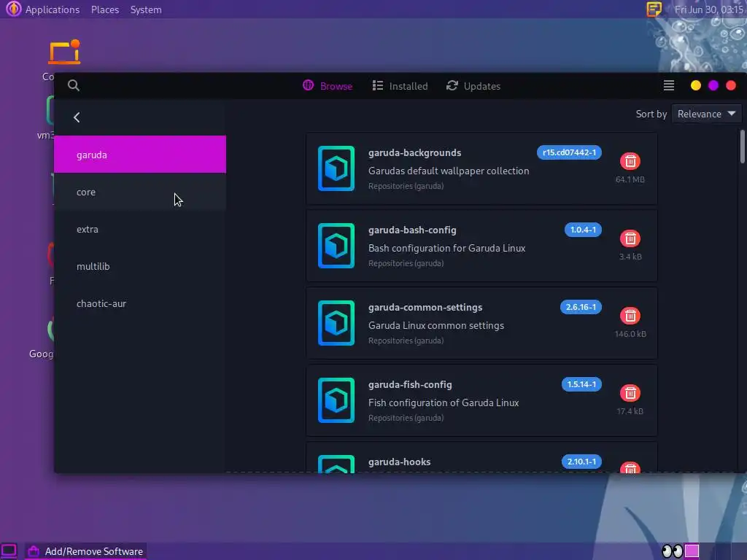Click the 64.1 MB size label
This screenshot has height=560, width=747.
click(x=630, y=179)
